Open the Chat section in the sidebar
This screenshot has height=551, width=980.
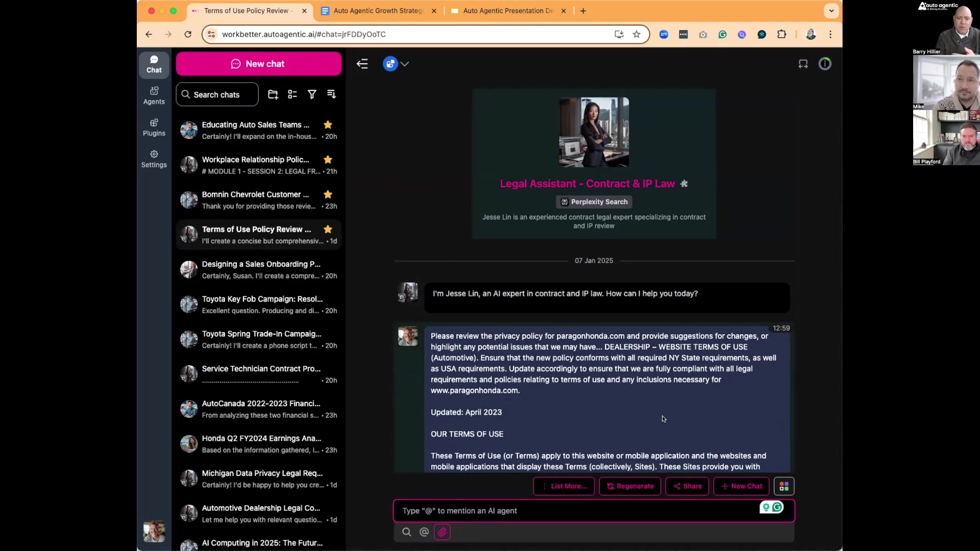pos(154,64)
